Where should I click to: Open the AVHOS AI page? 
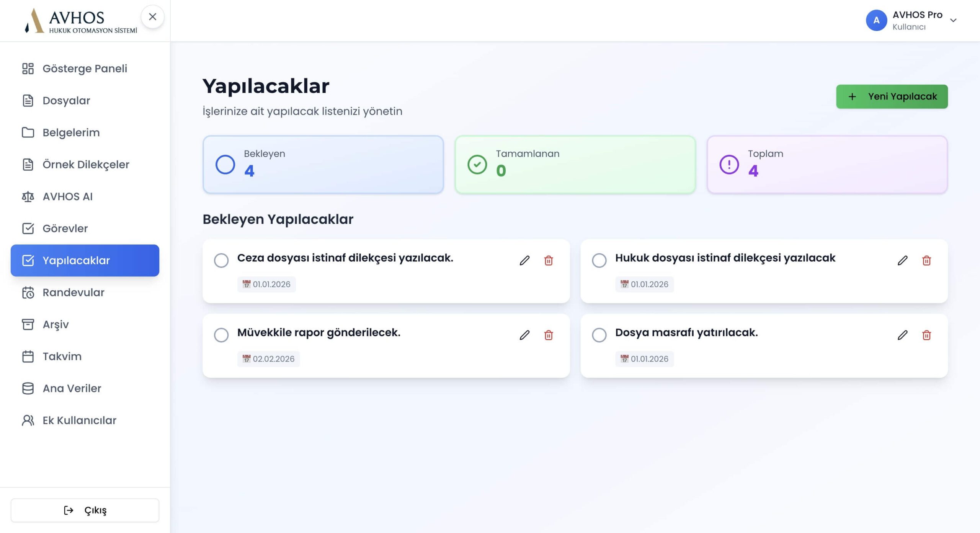point(67,196)
